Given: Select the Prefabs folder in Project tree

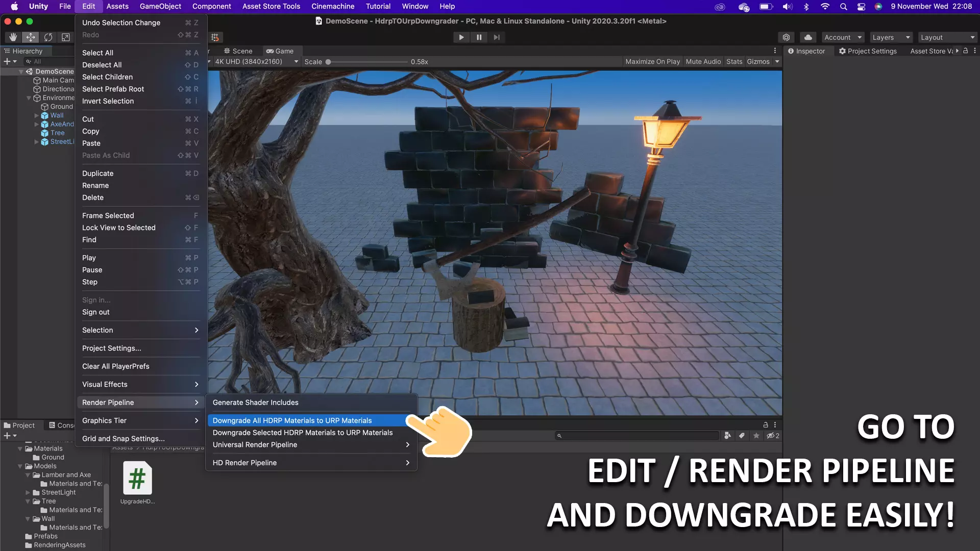Looking at the screenshot, I should click(x=45, y=536).
